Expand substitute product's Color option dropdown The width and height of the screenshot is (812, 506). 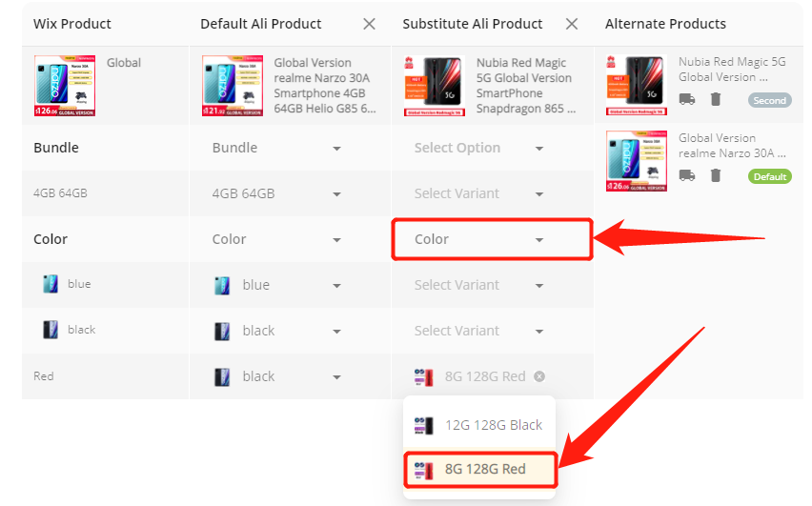click(479, 239)
